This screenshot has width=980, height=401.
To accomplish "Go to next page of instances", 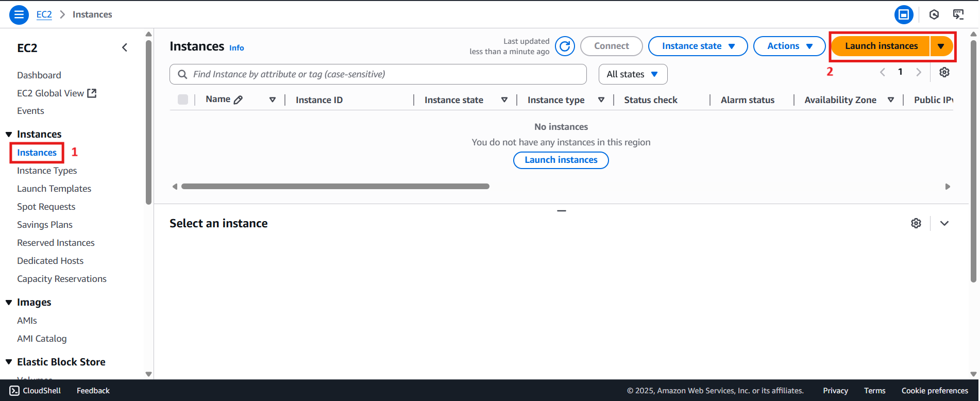I will click(919, 72).
